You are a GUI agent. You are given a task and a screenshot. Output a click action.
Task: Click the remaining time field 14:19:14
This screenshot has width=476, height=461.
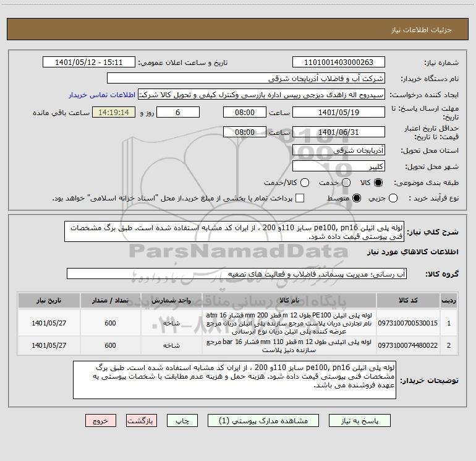point(114,112)
